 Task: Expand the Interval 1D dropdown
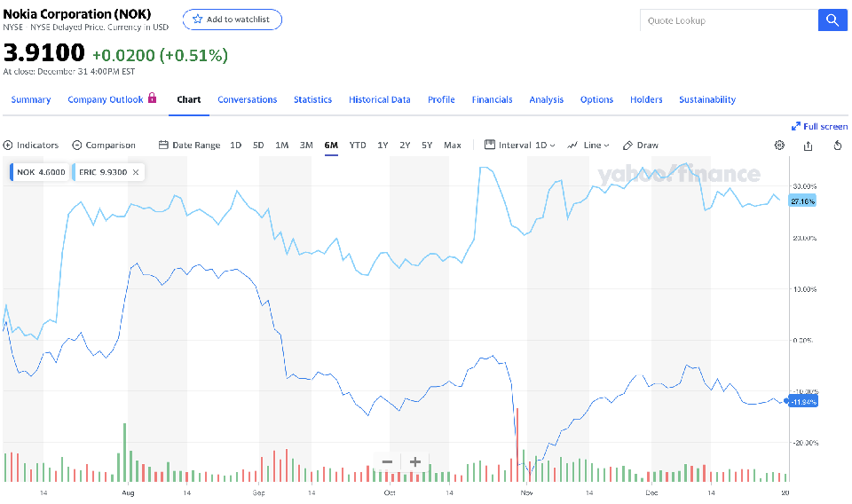520,146
